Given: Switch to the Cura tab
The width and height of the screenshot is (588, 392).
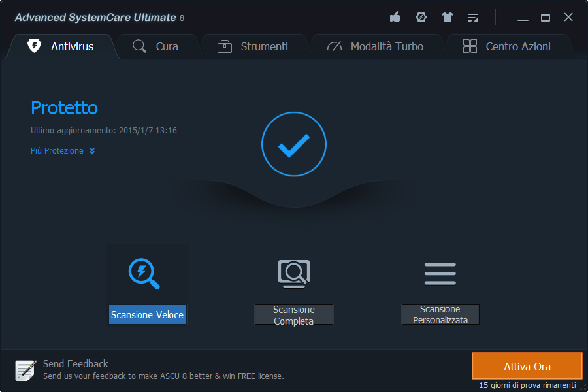Looking at the screenshot, I should click(x=155, y=46).
